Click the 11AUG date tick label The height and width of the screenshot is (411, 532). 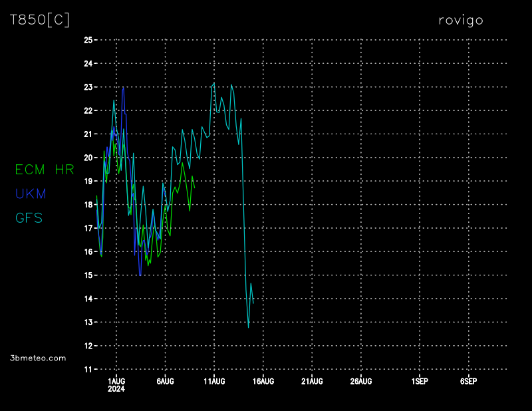point(214,381)
